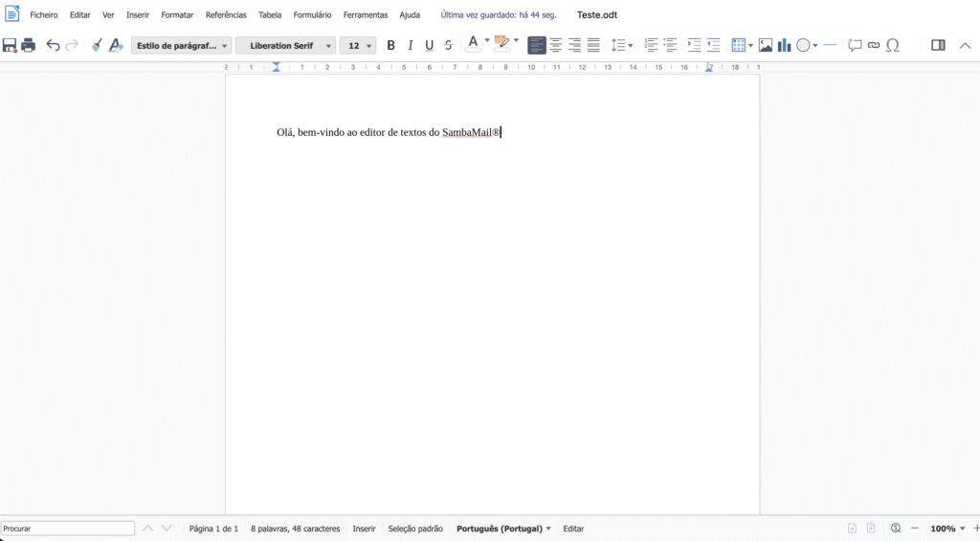Screen dimensions: 980x541
Task: Open the Omega special character icon
Action: 893,45
